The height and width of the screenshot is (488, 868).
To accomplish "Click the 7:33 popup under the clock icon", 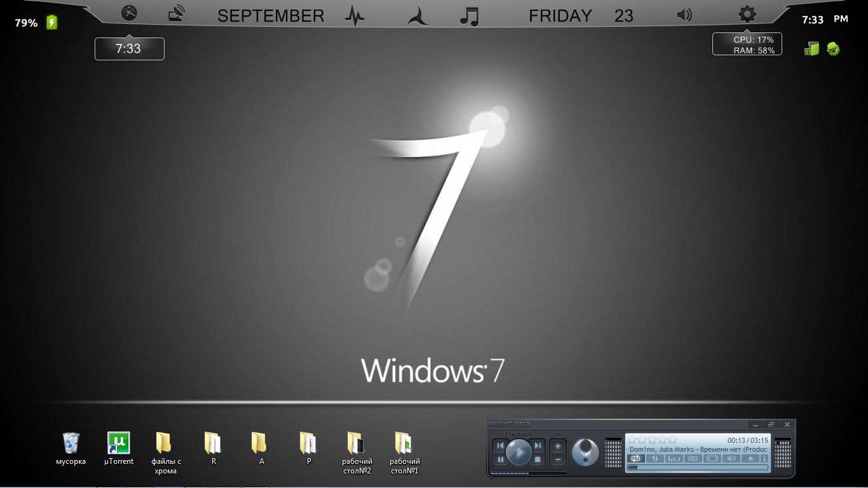I will (x=129, y=48).
